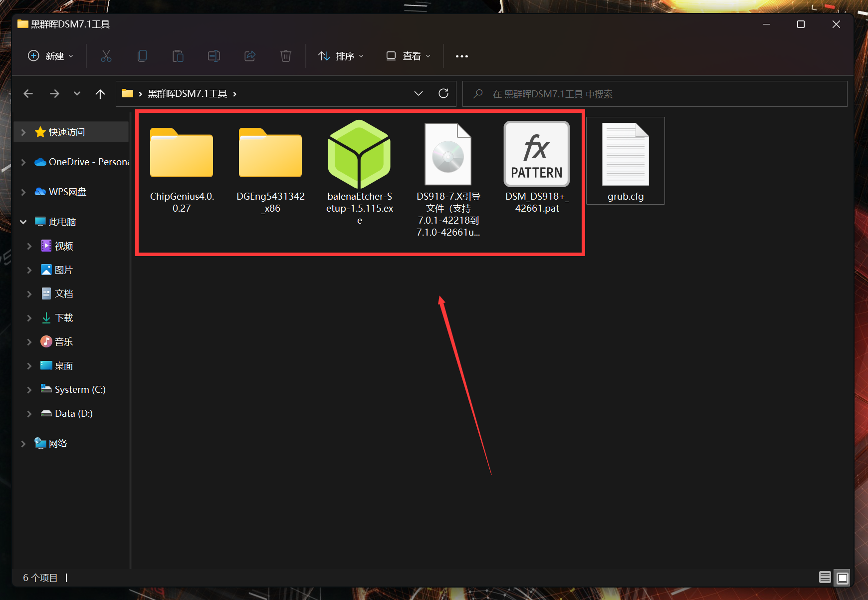
Task: Click the Share icon in toolbar
Action: pyautogui.click(x=250, y=56)
